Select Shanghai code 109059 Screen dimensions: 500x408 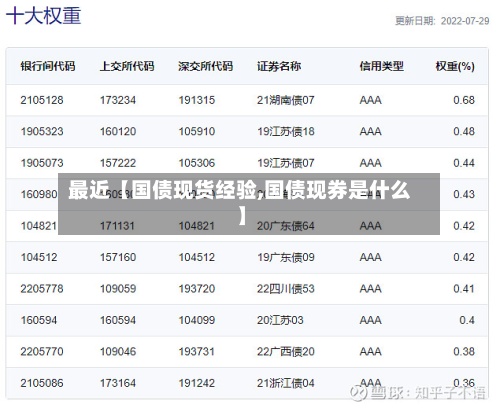(118, 289)
